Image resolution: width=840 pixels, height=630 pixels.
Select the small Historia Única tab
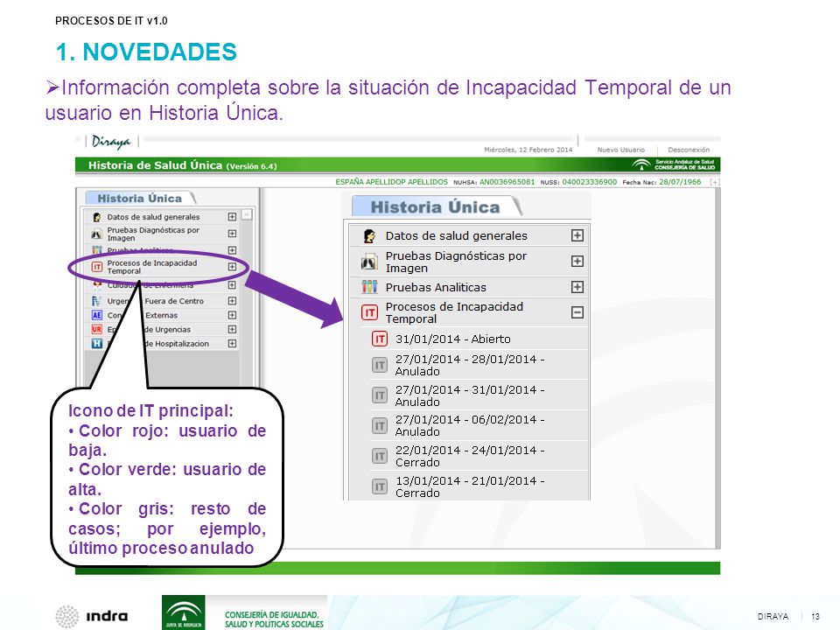click(x=140, y=199)
